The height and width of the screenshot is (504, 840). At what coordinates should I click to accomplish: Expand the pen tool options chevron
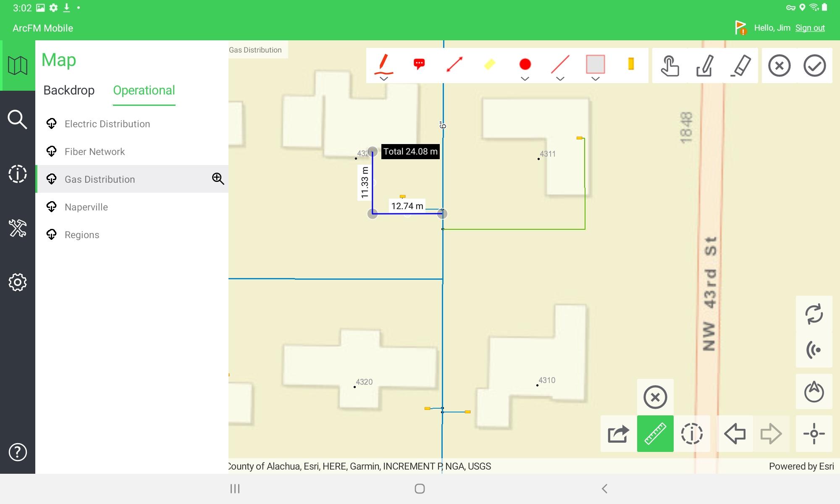[383, 79]
